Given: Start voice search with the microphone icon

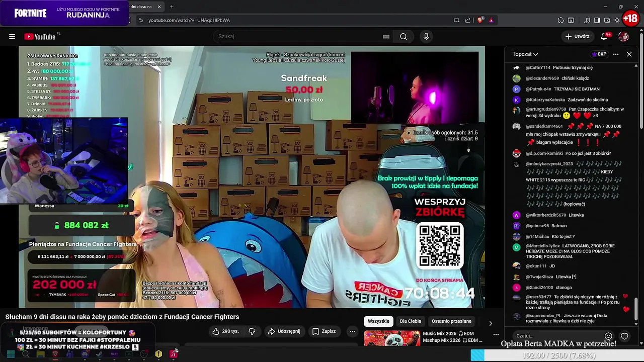Looking at the screenshot, I should coord(426,36).
